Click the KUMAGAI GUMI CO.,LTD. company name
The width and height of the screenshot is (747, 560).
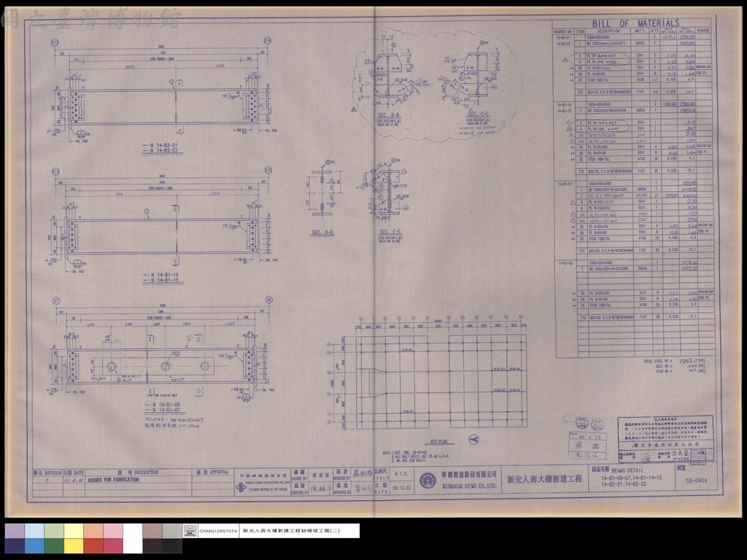pyautogui.click(x=469, y=486)
